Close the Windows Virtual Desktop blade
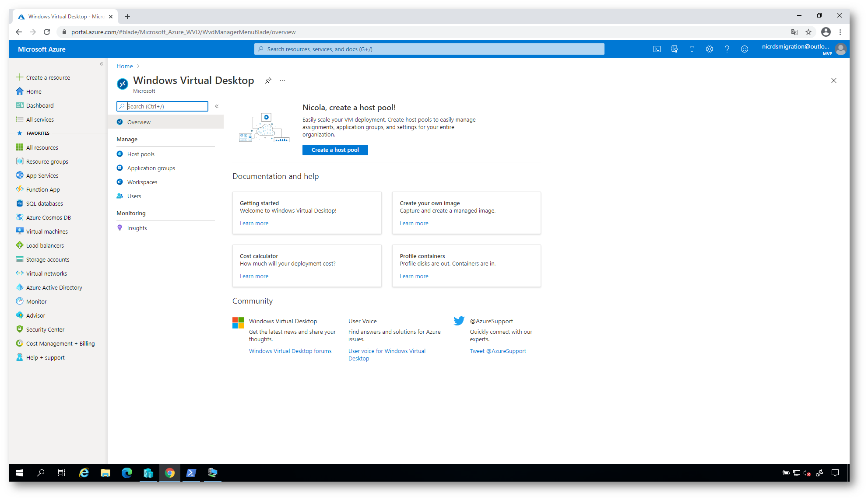Viewport: 868px width, 500px height. pyautogui.click(x=833, y=80)
